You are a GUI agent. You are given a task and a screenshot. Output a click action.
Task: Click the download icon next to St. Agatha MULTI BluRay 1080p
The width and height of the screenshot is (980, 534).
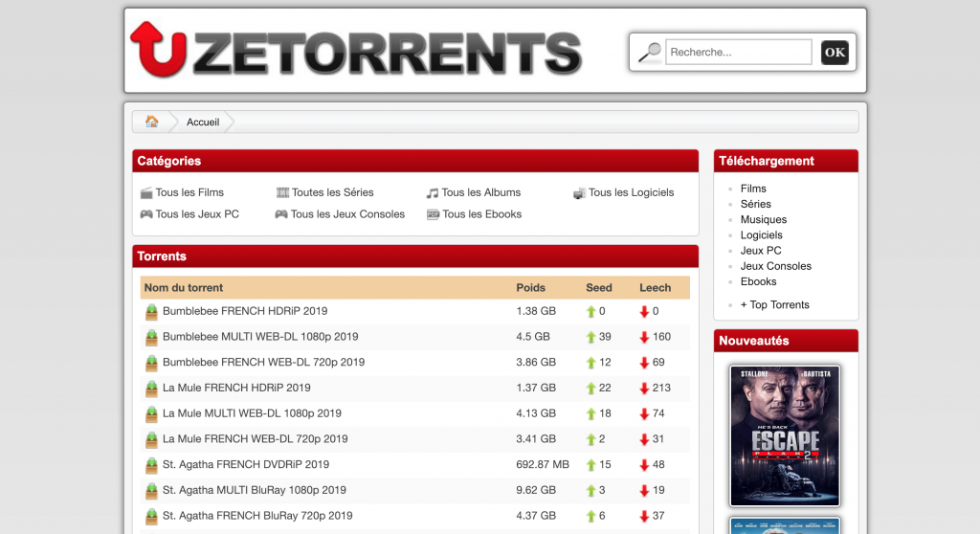tap(151, 491)
